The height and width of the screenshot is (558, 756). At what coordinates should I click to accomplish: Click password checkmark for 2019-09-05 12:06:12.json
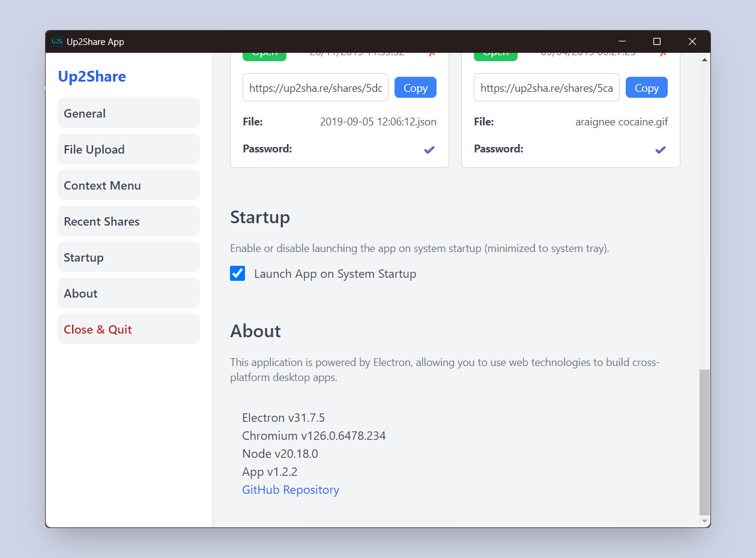[x=429, y=149]
